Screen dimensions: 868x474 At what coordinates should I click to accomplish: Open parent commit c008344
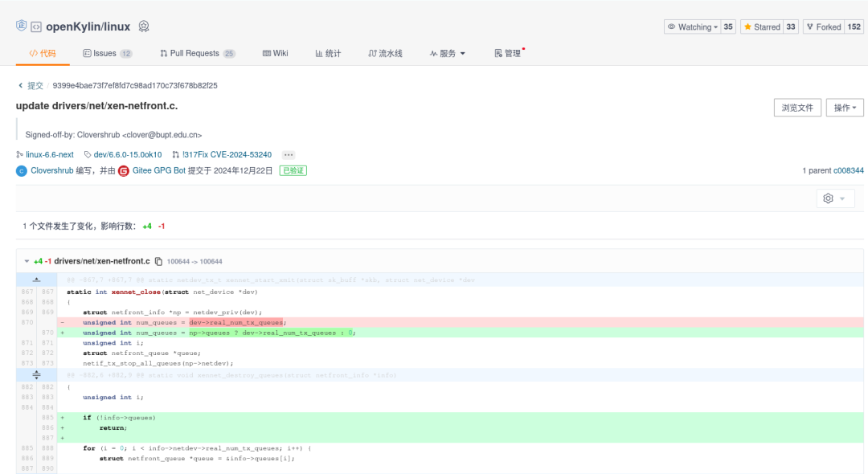(848, 171)
